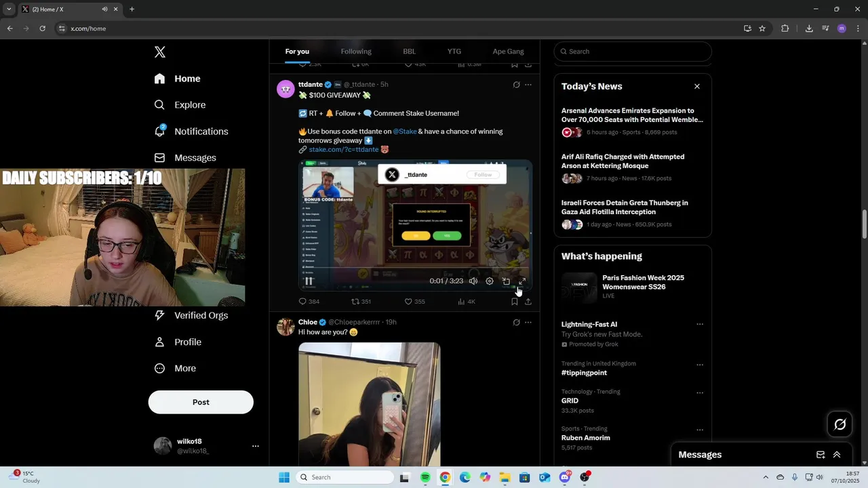The width and height of the screenshot is (868, 488).
Task: Click the address bar showing x.com/home
Action: click(x=400, y=28)
